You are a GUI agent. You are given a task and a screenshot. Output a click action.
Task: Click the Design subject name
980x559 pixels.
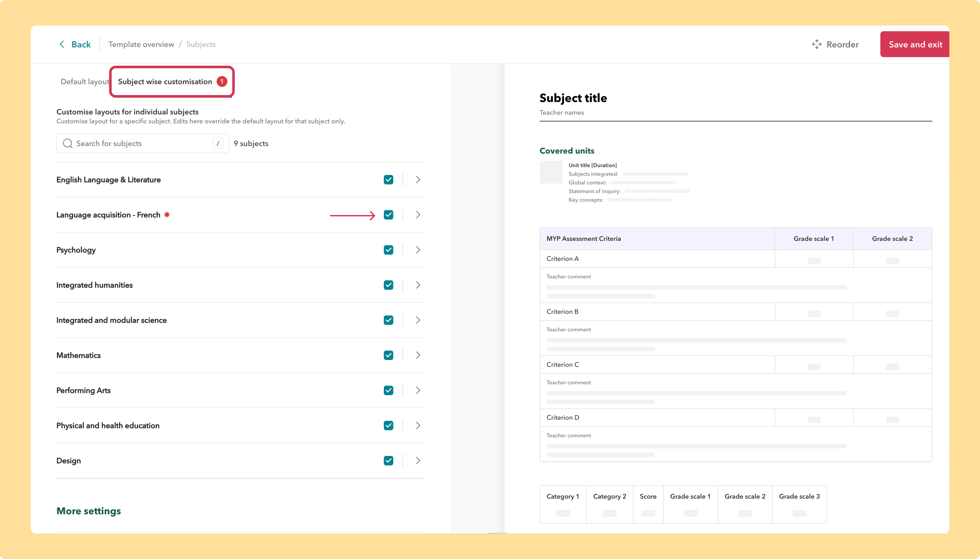[x=69, y=461]
